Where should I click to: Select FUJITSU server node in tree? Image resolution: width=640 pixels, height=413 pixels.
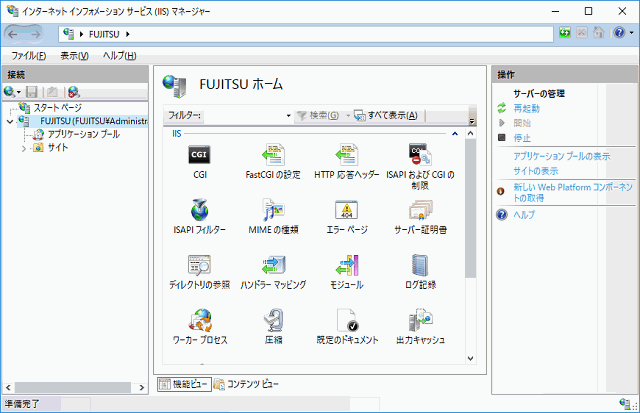click(94, 121)
